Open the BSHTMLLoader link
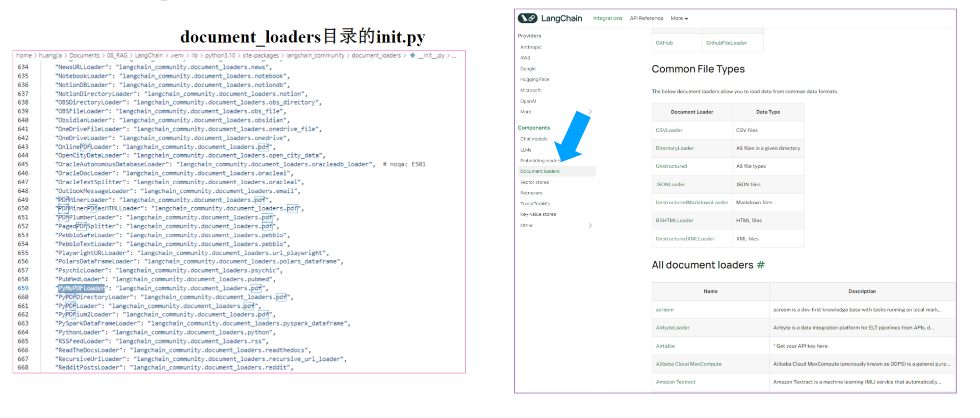This screenshot has width=980, height=418. coord(674,220)
